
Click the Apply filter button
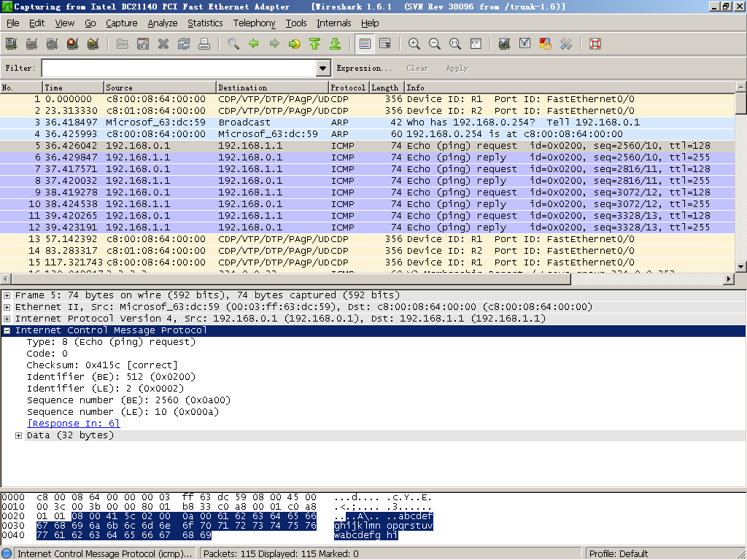click(x=457, y=68)
